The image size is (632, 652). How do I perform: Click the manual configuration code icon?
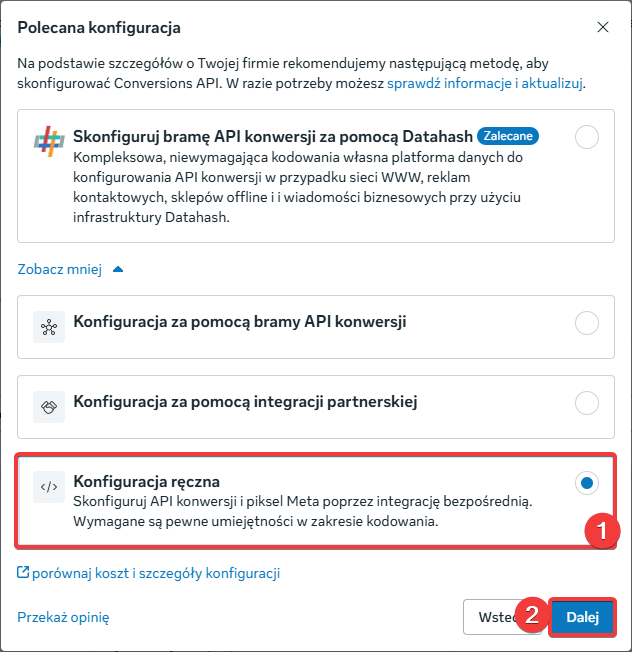[49, 486]
